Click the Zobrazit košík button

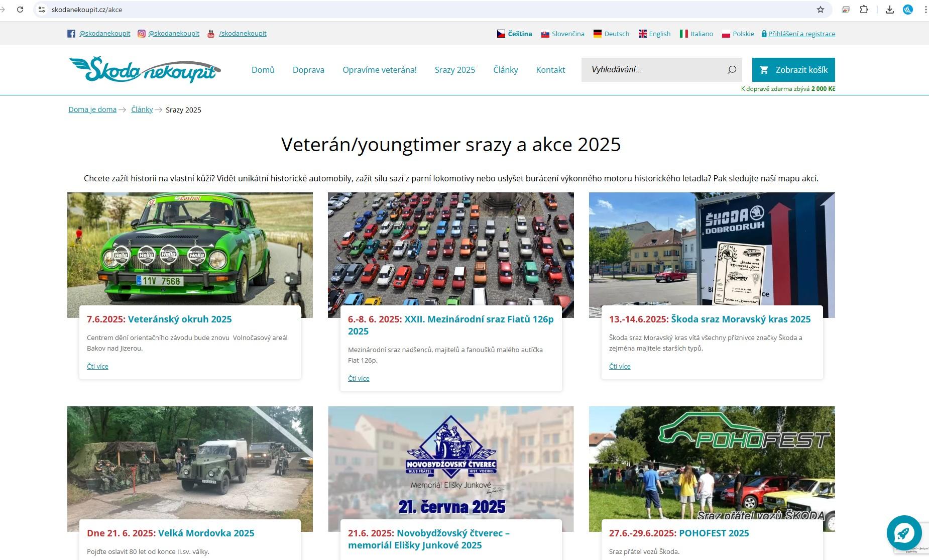tap(793, 70)
